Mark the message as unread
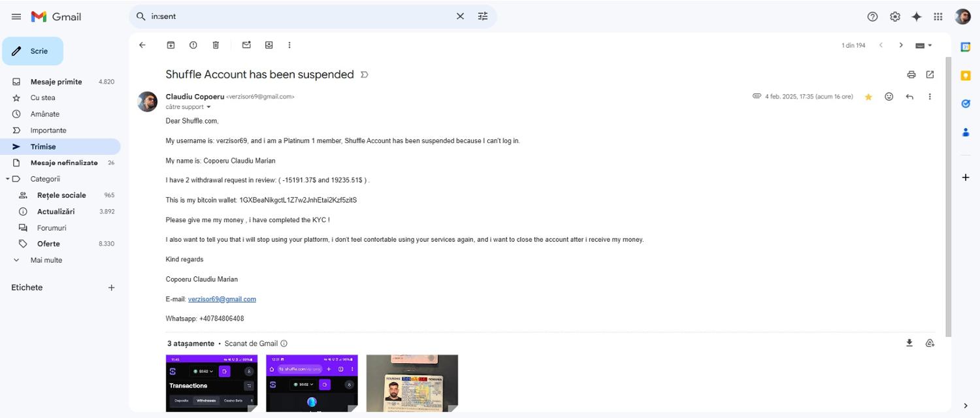 [246, 45]
